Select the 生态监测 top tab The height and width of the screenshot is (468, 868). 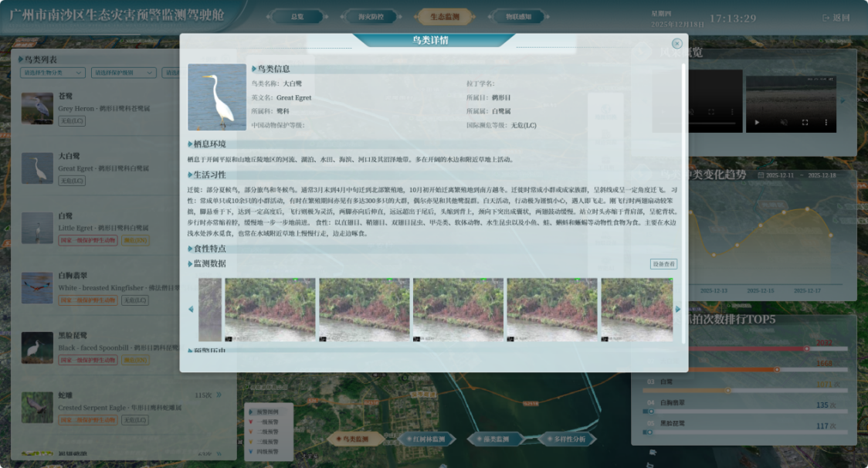pyautogui.click(x=445, y=17)
